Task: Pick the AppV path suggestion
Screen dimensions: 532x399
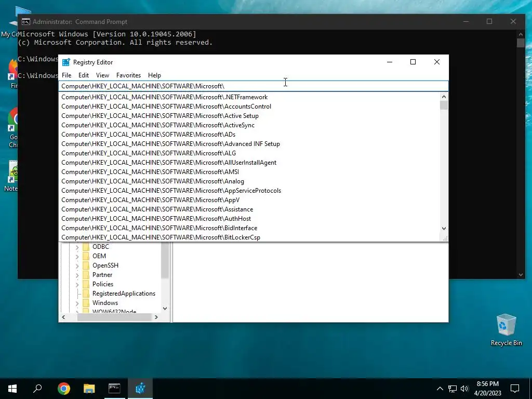Action: 249,200
